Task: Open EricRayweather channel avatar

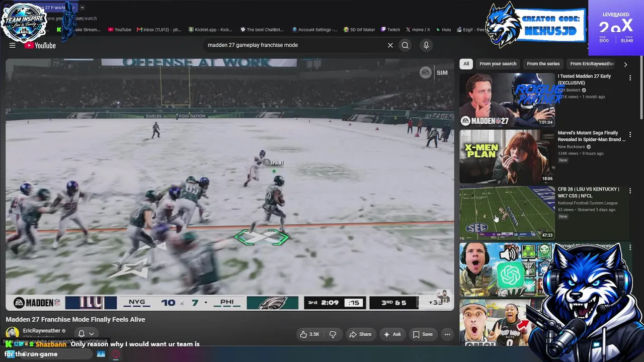Action: pos(13,333)
